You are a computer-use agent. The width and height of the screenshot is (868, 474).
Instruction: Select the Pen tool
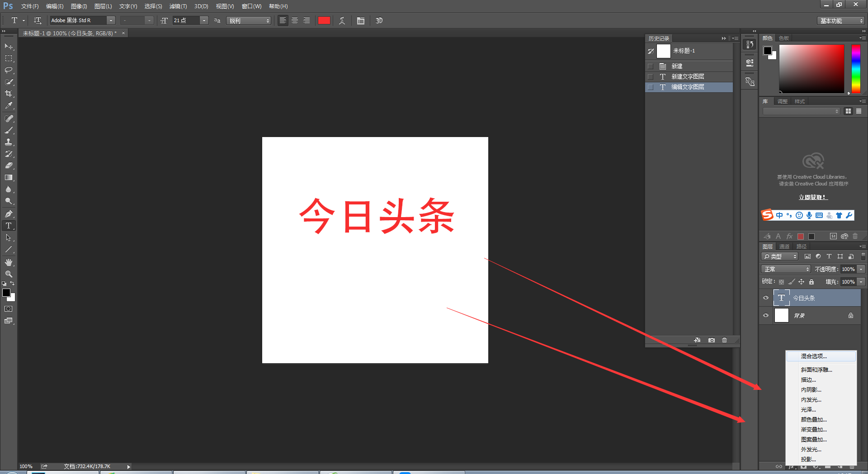pos(9,214)
